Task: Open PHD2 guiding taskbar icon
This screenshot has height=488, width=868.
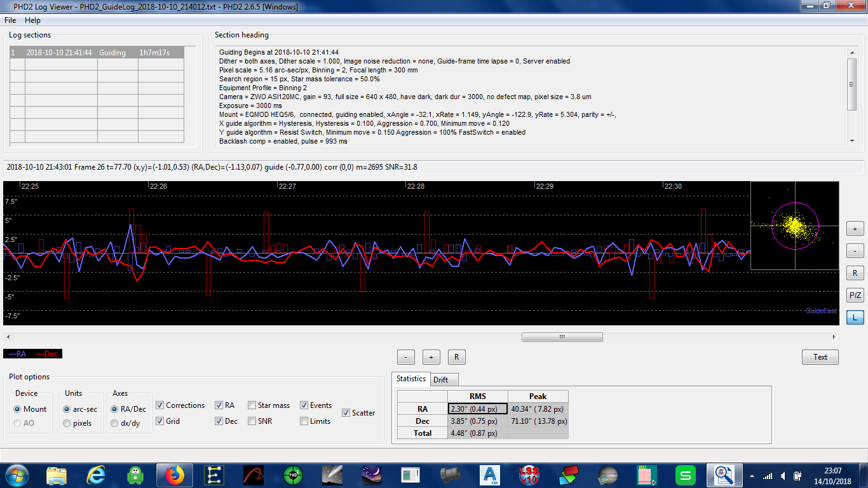Action: point(293,475)
